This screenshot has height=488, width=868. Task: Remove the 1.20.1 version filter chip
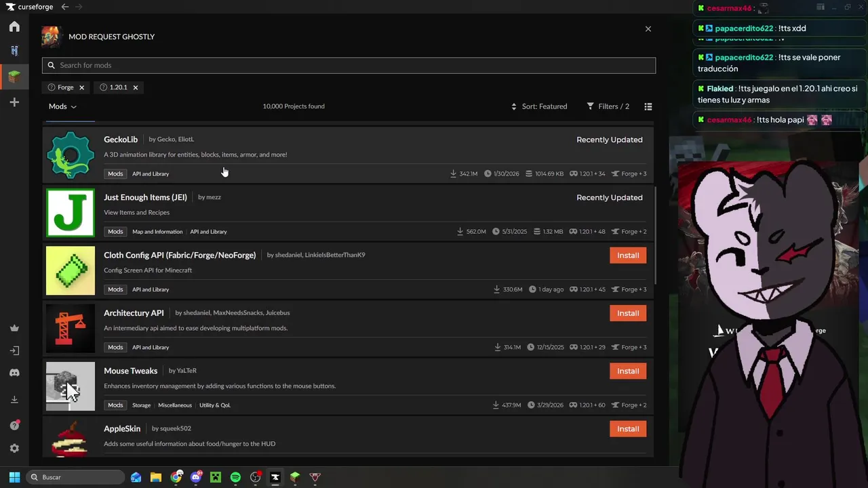(135, 87)
